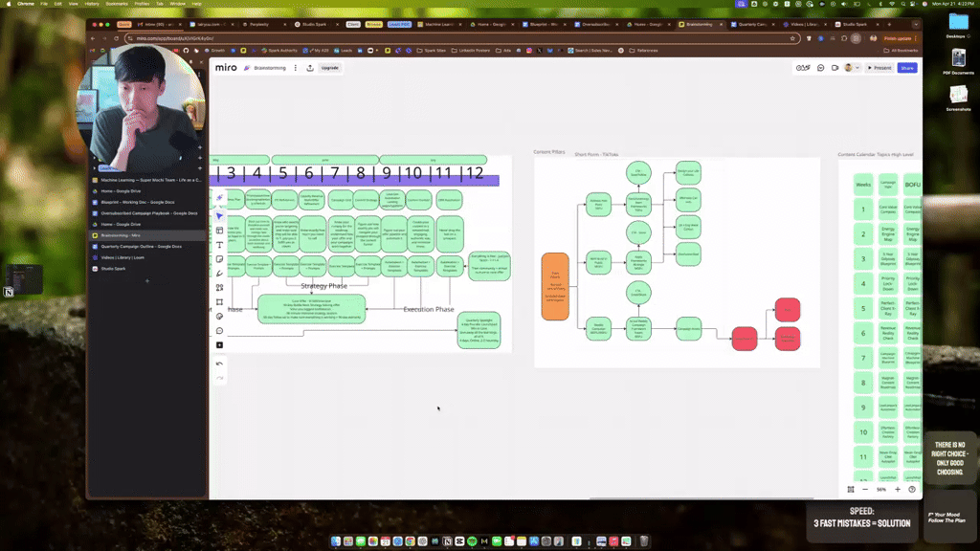Redo the last Miro action
Image resolution: width=980 pixels, height=551 pixels.
pos(219,377)
